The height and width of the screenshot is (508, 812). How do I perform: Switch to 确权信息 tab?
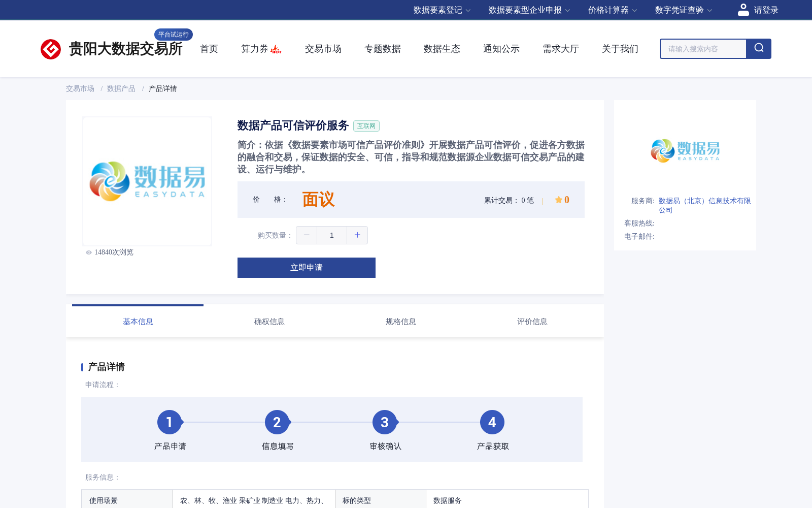point(269,322)
